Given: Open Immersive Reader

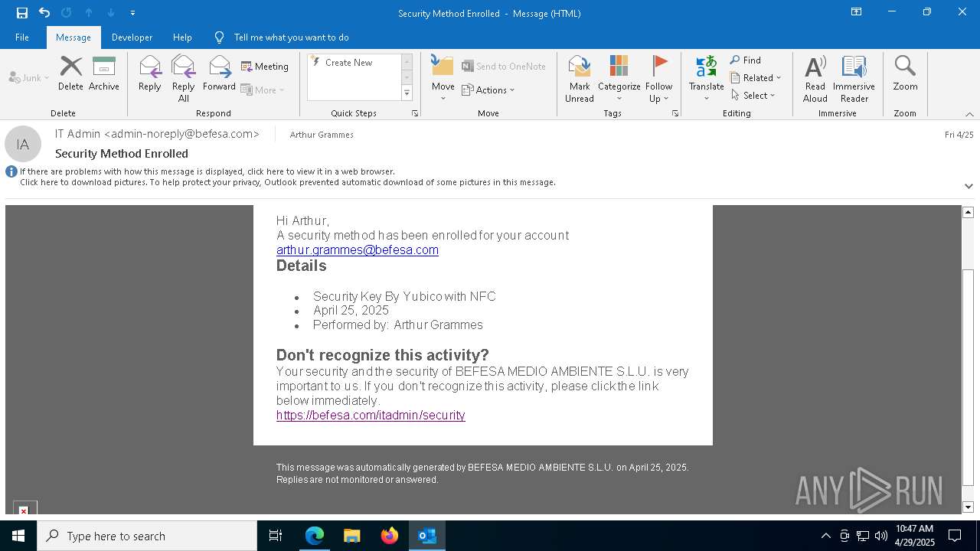Looking at the screenshot, I should pos(854,78).
